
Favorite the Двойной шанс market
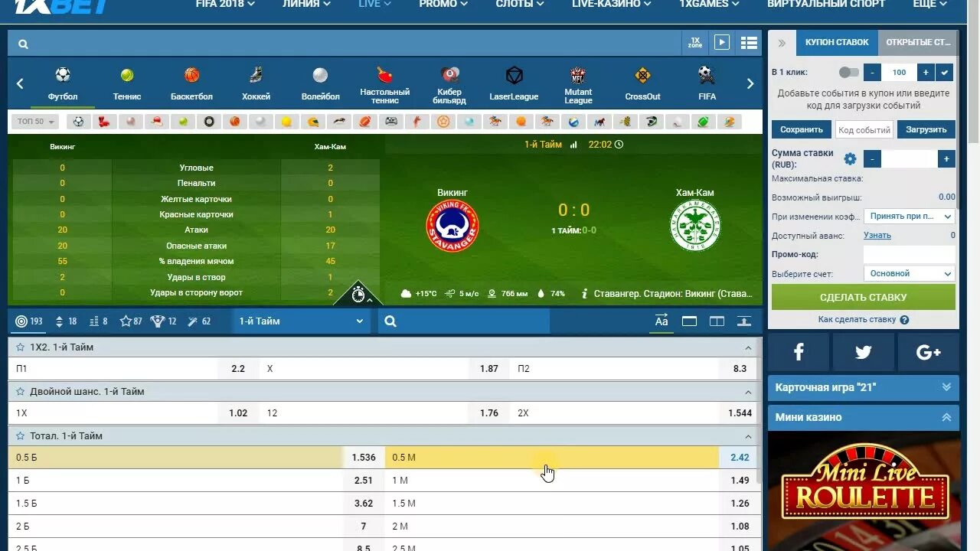pos(20,392)
